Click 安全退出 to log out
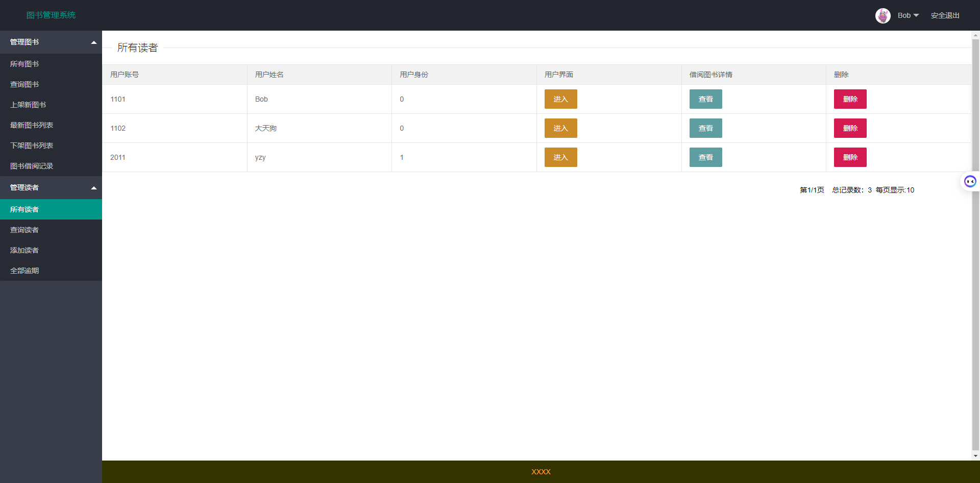980x483 pixels. click(x=945, y=15)
